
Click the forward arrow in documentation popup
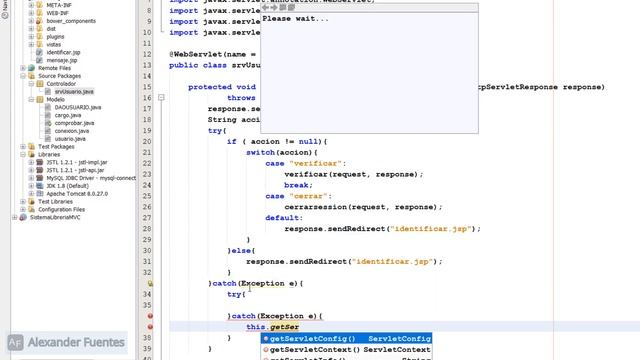pos(274,7)
